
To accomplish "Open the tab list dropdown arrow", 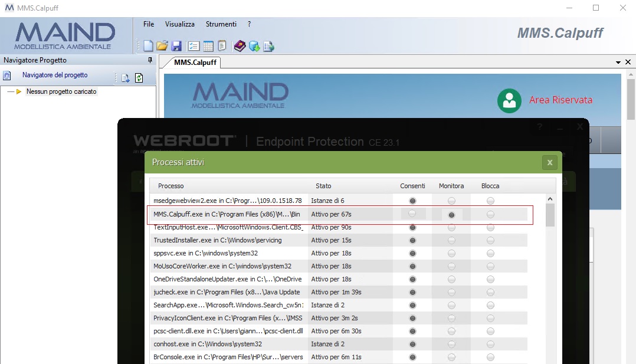I will [618, 62].
